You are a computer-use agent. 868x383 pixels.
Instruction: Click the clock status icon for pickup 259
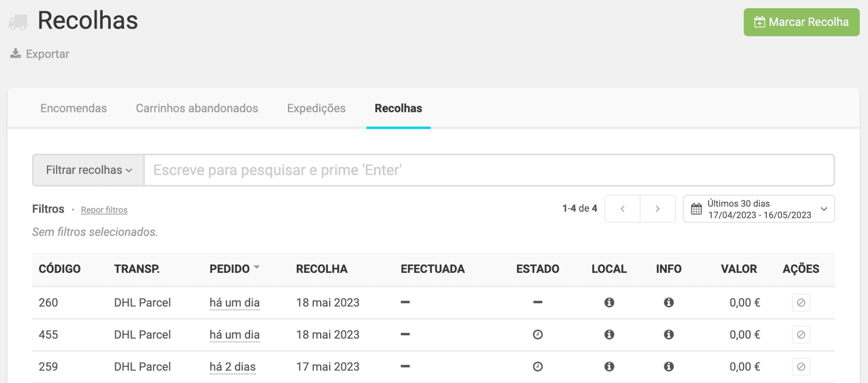point(538,367)
